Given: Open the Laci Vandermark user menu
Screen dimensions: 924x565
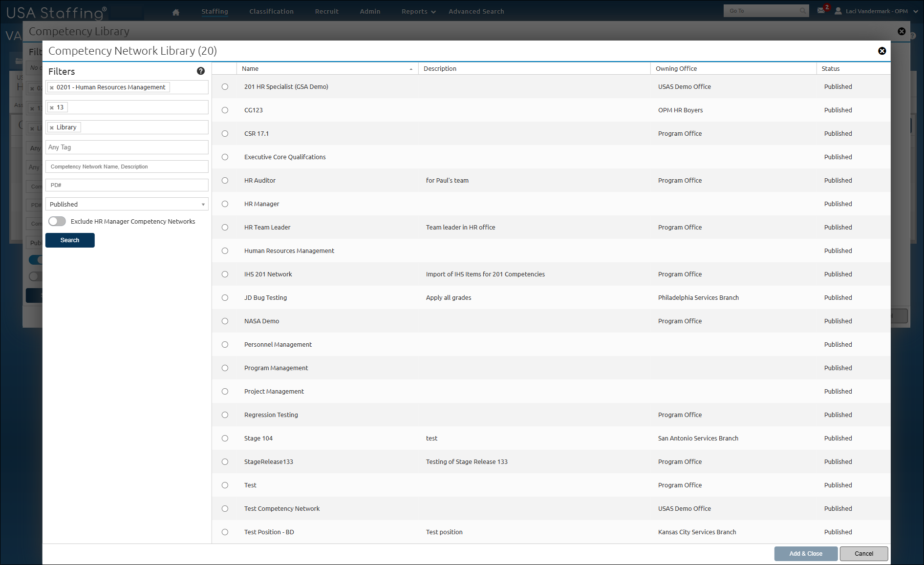Looking at the screenshot, I should (x=881, y=11).
